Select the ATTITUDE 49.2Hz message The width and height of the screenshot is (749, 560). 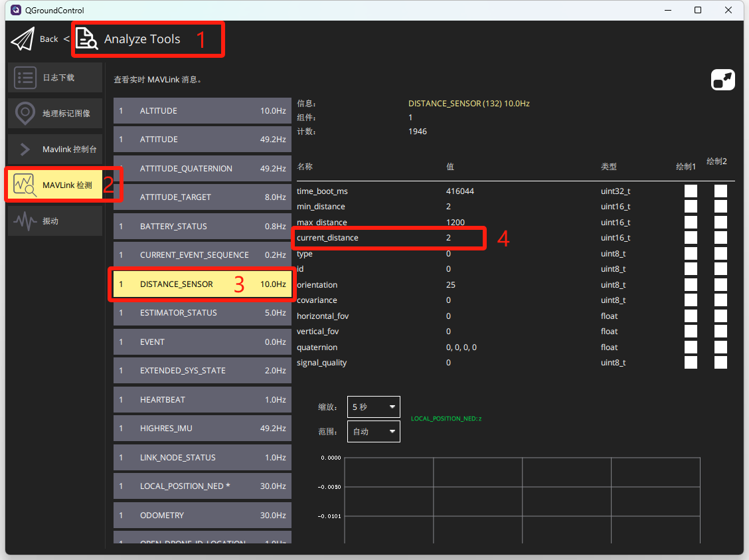[x=202, y=140]
